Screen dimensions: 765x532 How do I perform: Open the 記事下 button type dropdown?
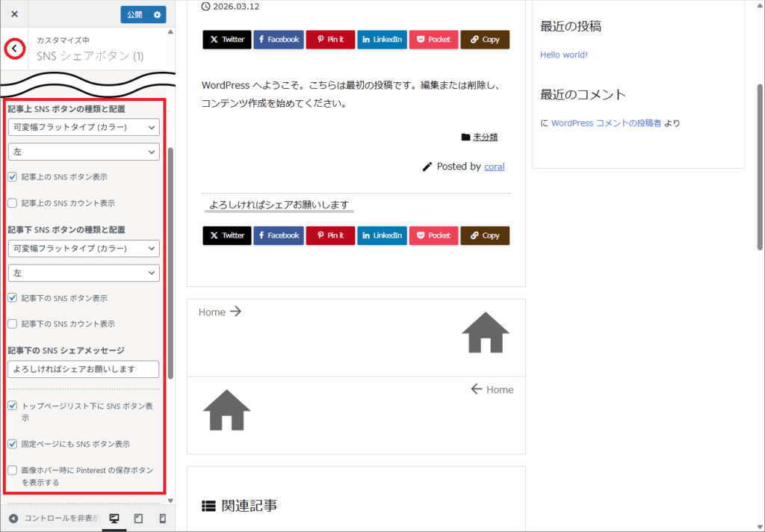83,248
